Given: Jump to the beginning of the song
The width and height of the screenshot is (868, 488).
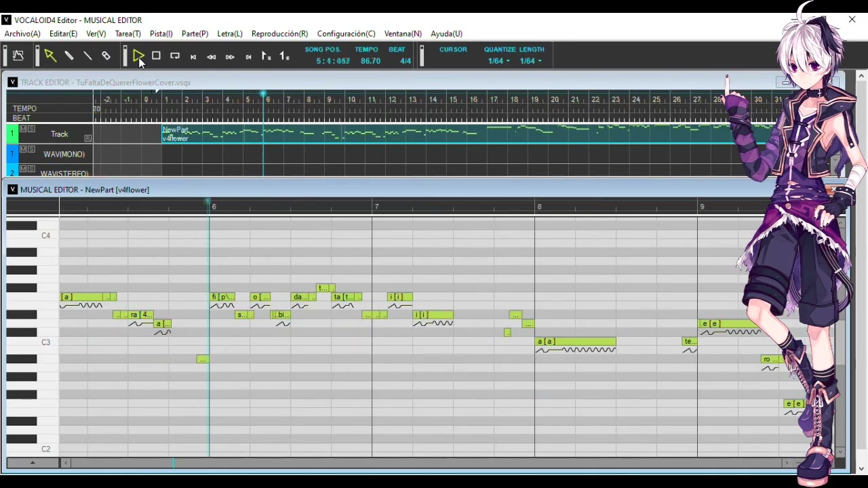Looking at the screenshot, I should pyautogui.click(x=193, y=57).
